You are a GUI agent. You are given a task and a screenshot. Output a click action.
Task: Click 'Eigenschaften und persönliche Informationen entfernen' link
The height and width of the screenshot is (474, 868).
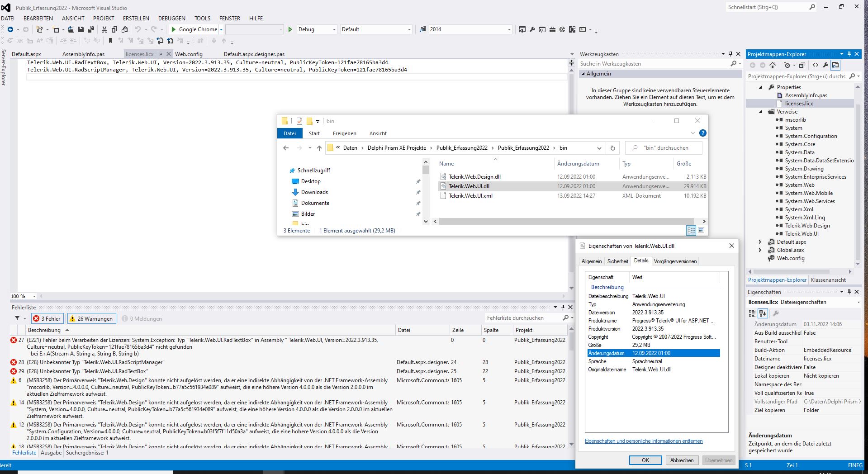pos(643,441)
